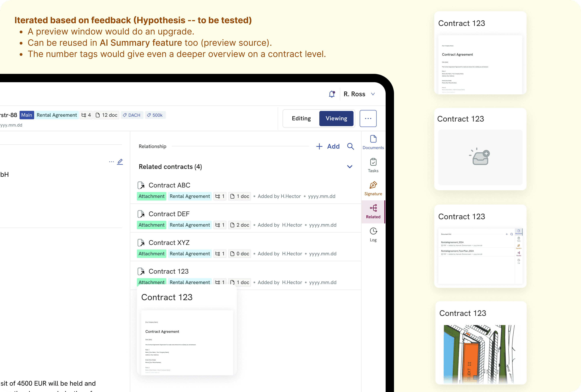Image resolution: width=581 pixels, height=392 pixels.
Task: Click the linked-document icon for Contract 123
Action: pyautogui.click(x=141, y=271)
